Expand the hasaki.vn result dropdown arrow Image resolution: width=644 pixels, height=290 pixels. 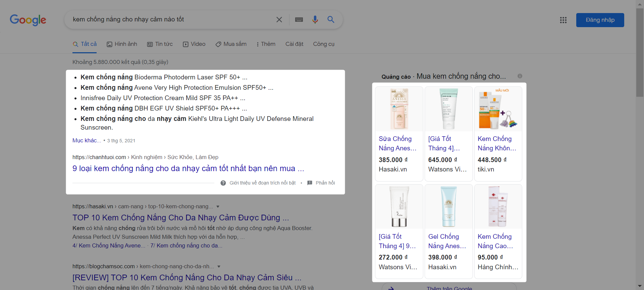[x=218, y=207]
